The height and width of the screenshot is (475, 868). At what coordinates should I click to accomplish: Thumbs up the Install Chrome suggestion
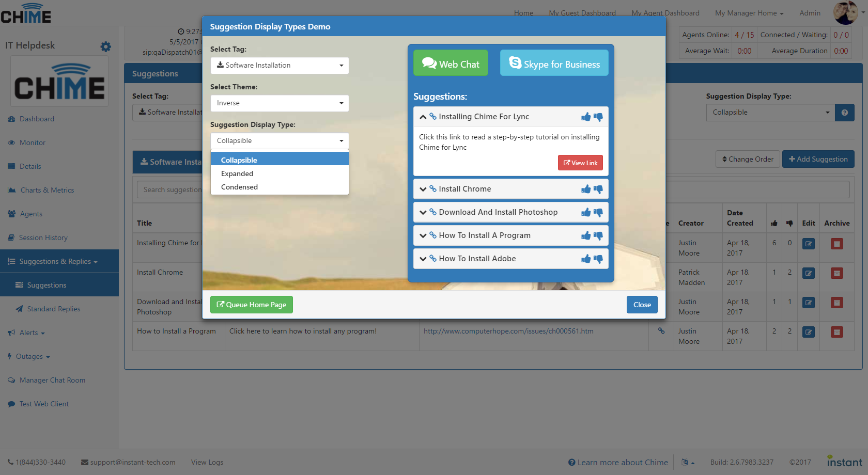point(586,189)
